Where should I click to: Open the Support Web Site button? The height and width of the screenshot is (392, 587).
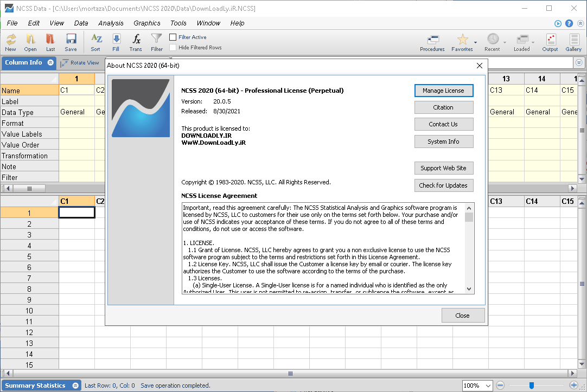click(x=444, y=168)
